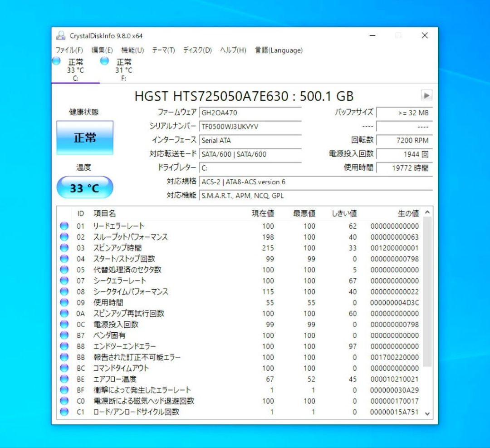Select raw value 000000004D3C
This screenshot has height=448, width=490.
tap(394, 303)
